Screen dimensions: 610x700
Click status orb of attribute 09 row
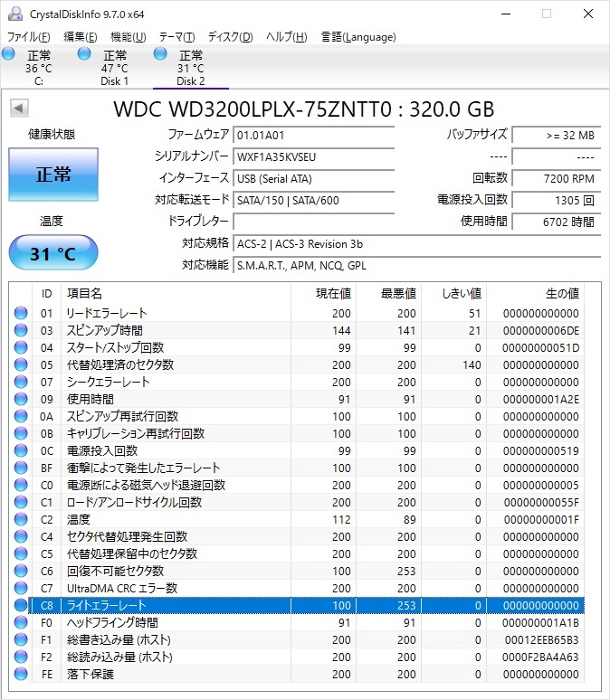pos(21,399)
